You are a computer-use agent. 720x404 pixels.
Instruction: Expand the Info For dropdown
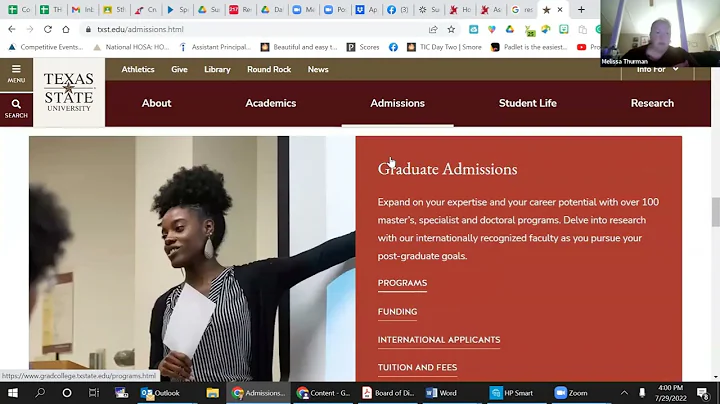[x=658, y=69]
